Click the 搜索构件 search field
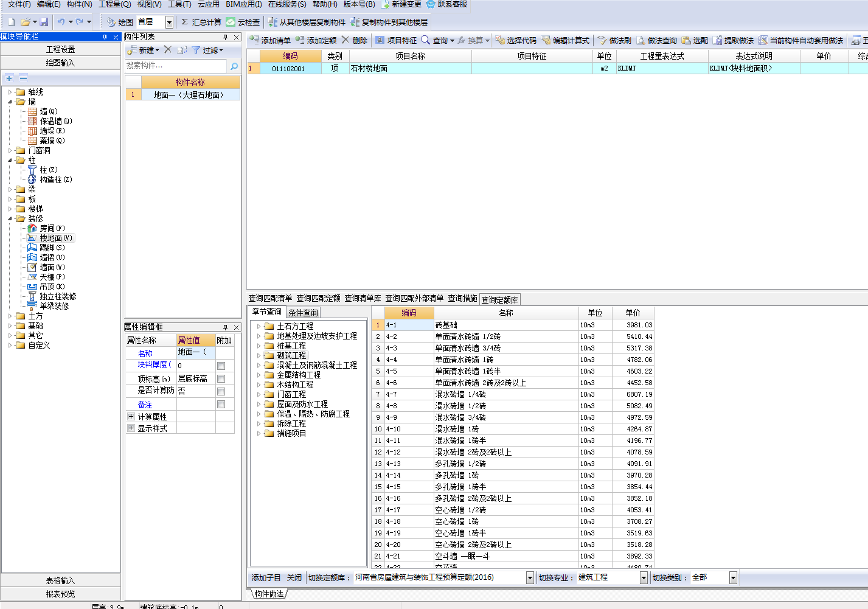Screen dimensions: 868x609 pos(176,65)
